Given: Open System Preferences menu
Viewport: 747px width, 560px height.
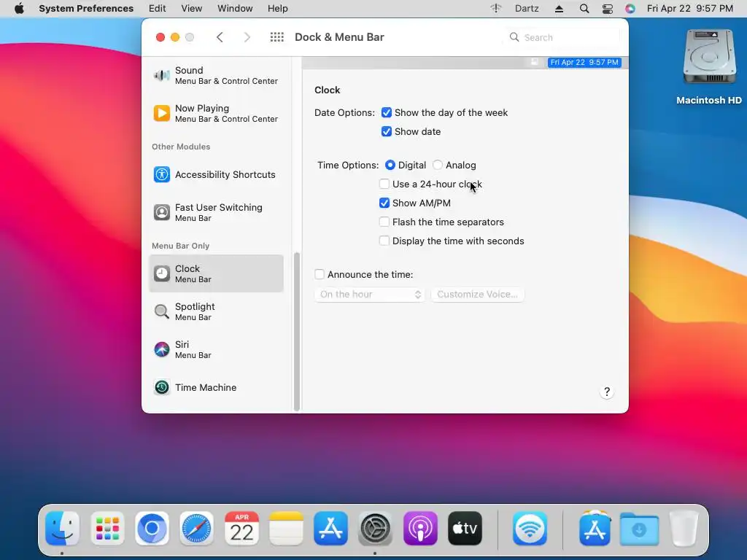Looking at the screenshot, I should tap(86, 9).
